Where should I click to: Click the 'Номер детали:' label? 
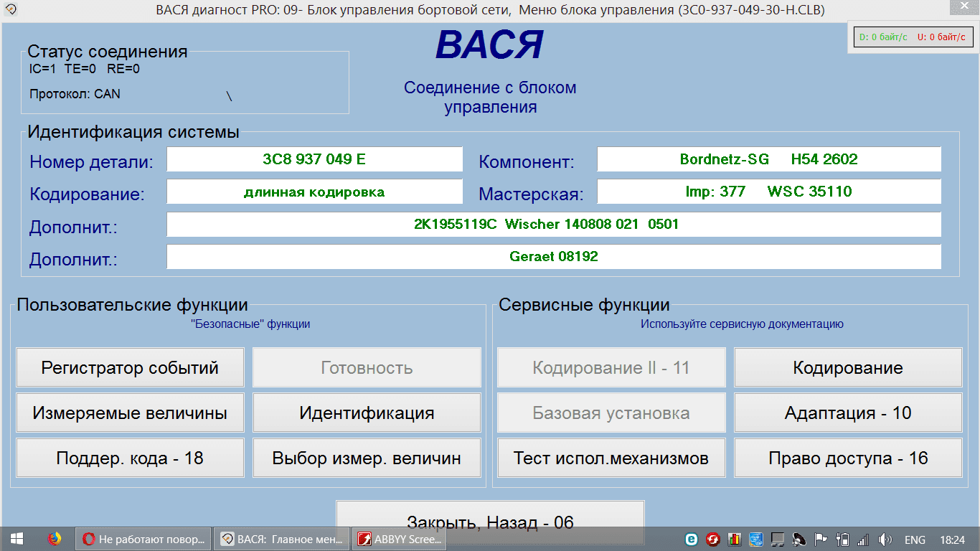[x=92, y=162]
